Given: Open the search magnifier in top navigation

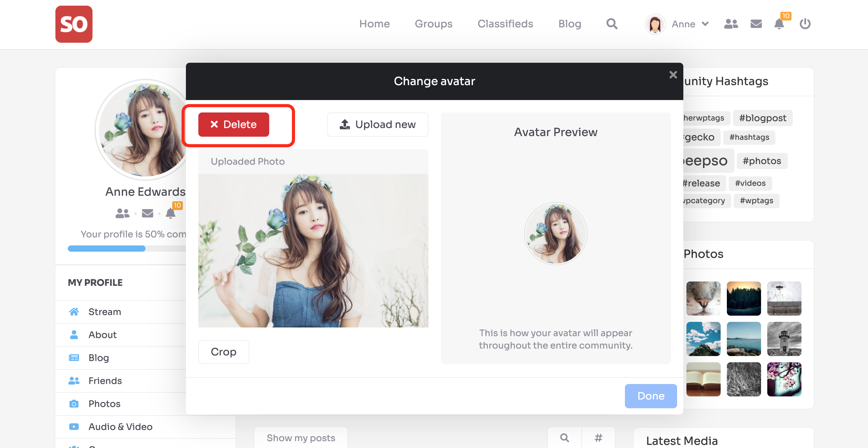Looking at the screenshot, I should pos(612,24).
